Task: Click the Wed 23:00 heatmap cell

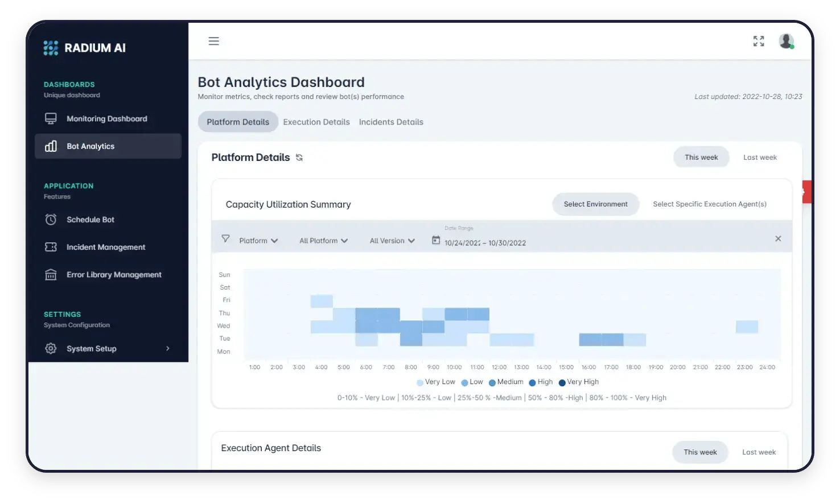Action: click(747, 327)
